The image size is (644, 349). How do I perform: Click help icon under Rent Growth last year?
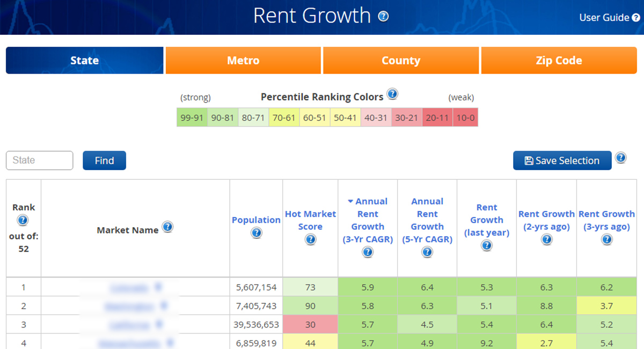click(x=487, y=245)
